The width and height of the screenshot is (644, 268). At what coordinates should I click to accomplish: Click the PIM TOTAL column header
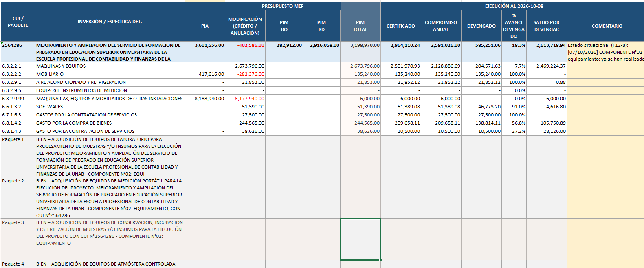click(x=360, y=26)
